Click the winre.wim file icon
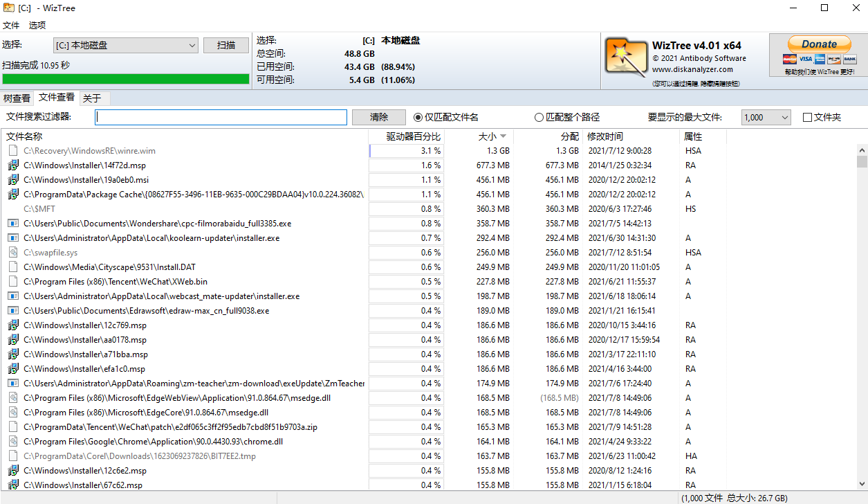 point(13,150)
